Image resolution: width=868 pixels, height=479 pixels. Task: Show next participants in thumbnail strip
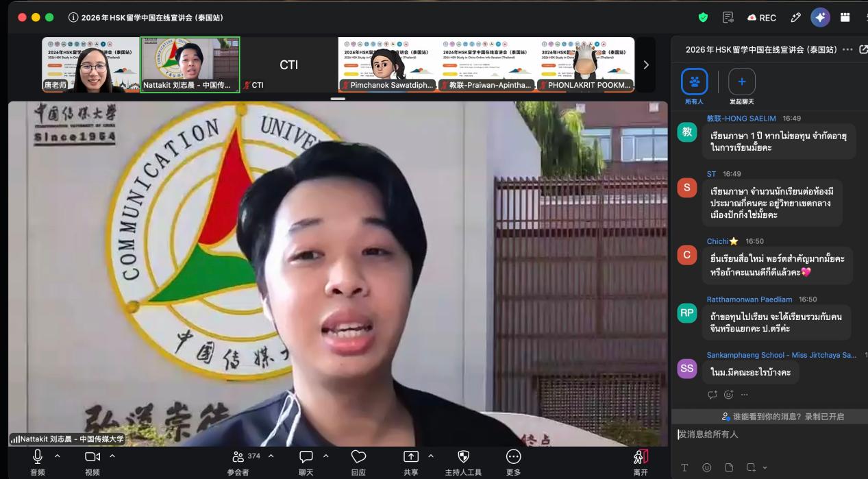click(645, 64)
